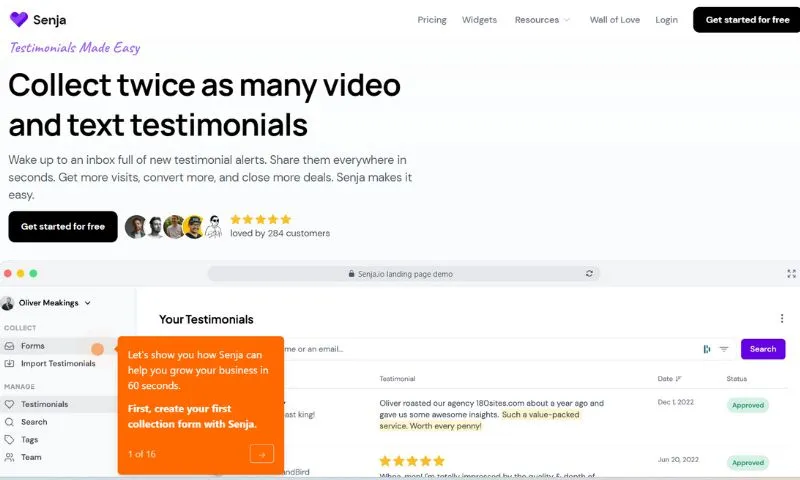Screen dimensions: 800x480
Task: Click the Forms inbox icon
Action: coord(9,346)
